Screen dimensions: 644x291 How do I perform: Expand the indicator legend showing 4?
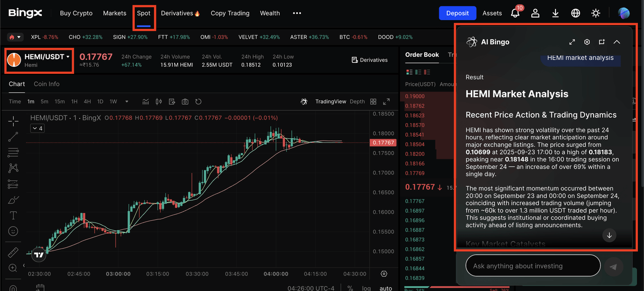click(37, 128)
